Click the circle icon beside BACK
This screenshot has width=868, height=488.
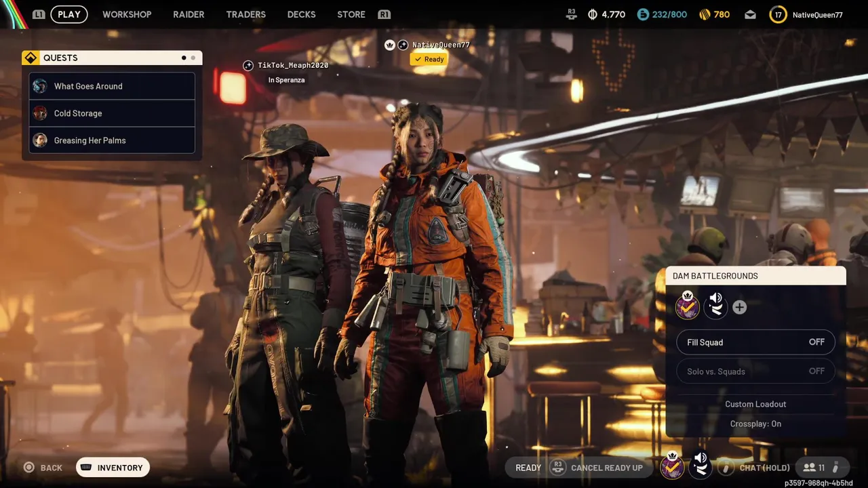coord(29,468)
